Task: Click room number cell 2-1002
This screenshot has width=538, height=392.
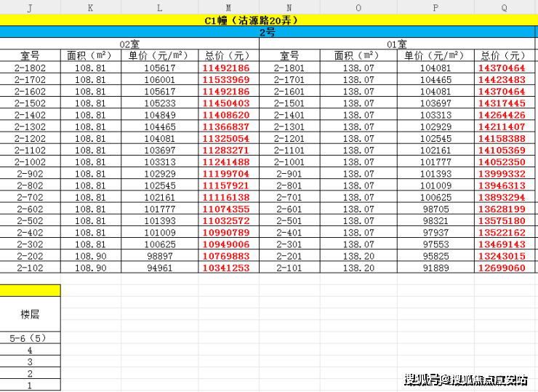Action: 31,161
